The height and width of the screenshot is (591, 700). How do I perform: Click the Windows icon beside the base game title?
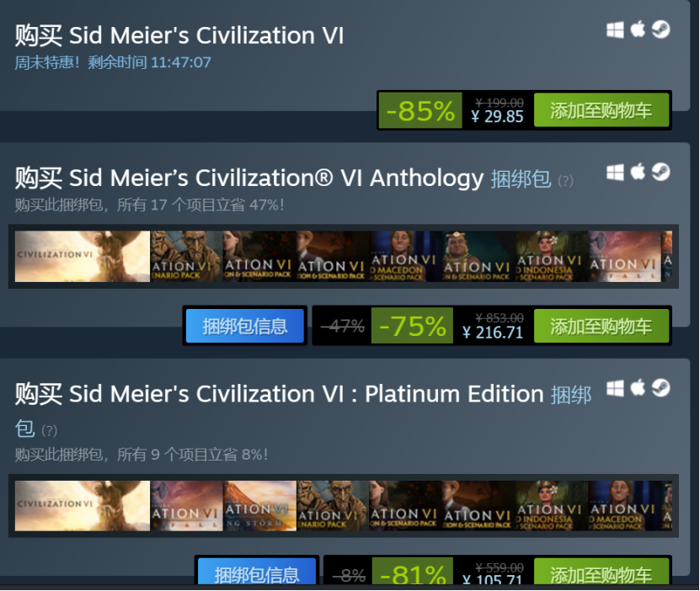click(x=615, y=30)
